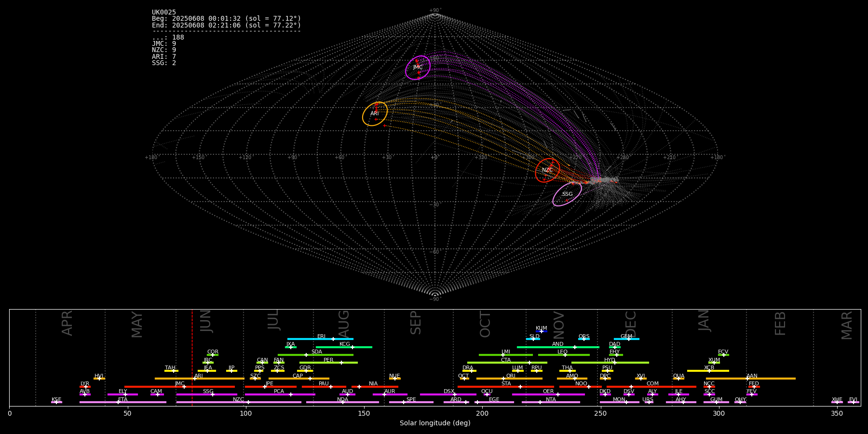Select the red NZC radiant ellipse
868x434 pixels.
547,170
